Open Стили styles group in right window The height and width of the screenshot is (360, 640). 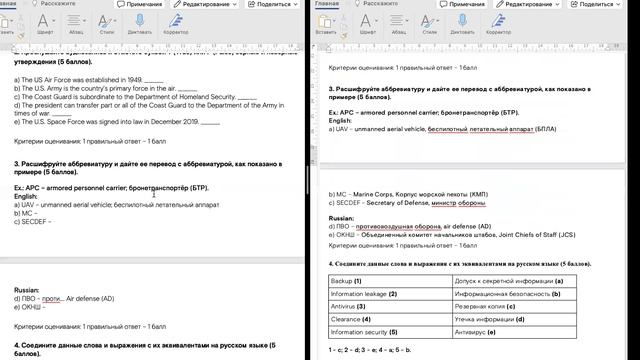pyautogui.click(x=429, y=24)
